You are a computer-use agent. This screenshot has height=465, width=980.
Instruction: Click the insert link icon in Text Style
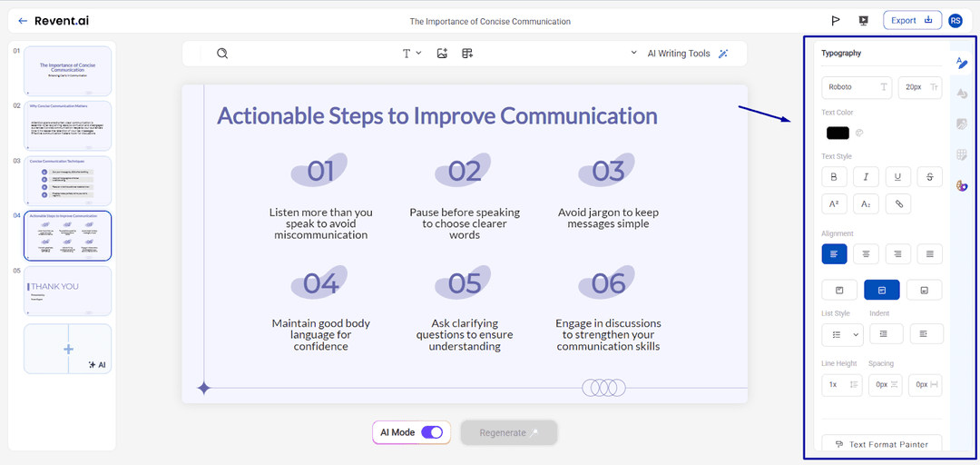(x=897, y=204)
